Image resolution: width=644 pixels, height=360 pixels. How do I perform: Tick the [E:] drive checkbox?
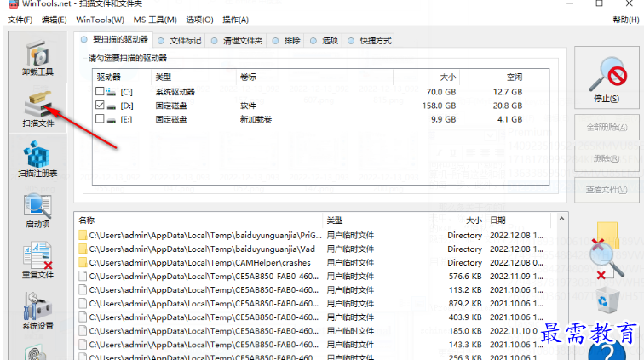(100, 118)
